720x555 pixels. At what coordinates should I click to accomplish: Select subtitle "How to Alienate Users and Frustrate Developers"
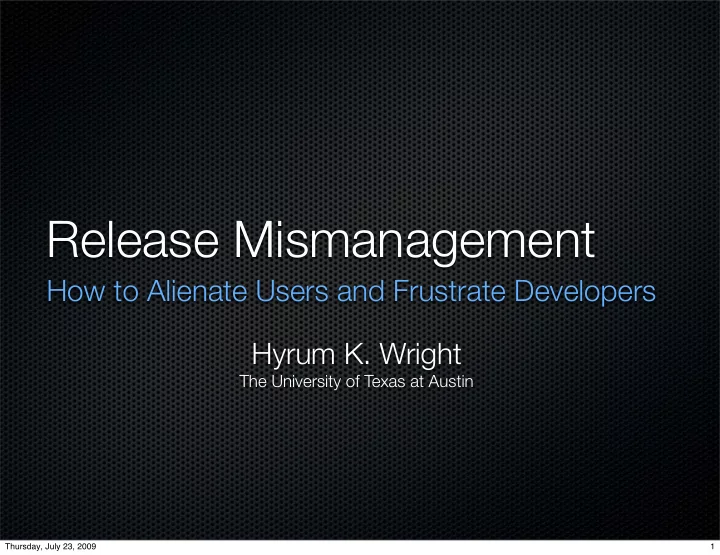pos(351,292)
